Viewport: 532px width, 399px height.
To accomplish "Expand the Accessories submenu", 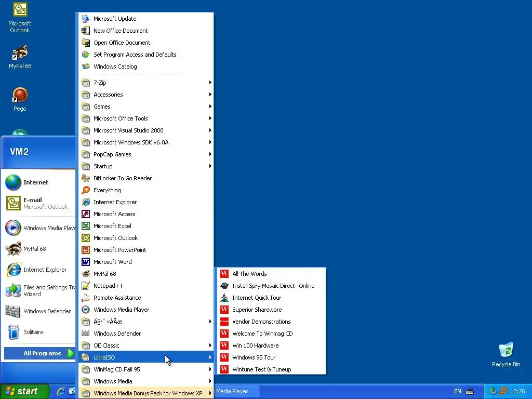I will coord(146,95).
